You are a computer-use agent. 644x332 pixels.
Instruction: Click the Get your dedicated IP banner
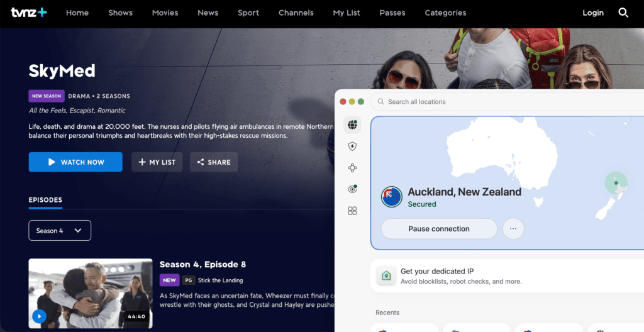pyautogui.click(x=507, y=275)
